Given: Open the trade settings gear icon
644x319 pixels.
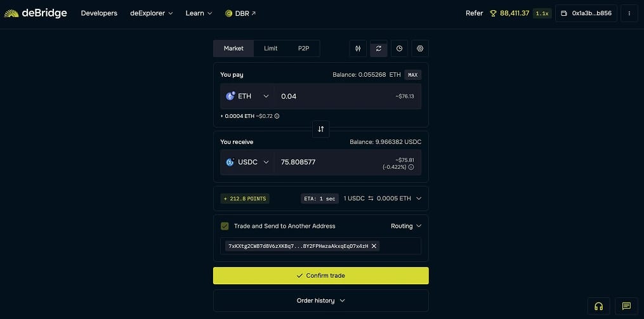Looking at the screenshot, I should click(420, 48).
